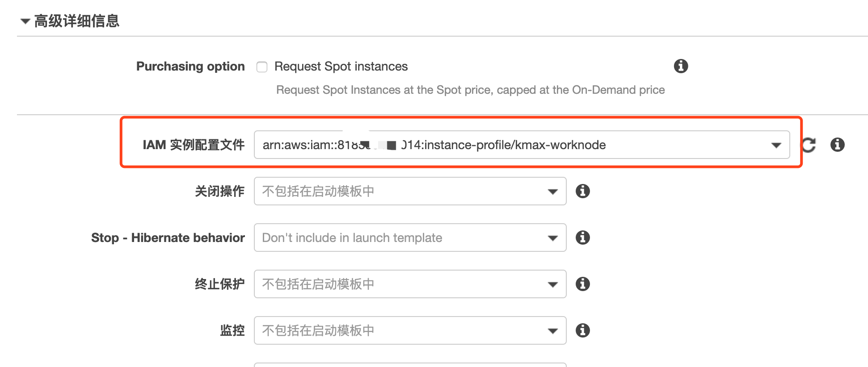868x367 pixels.
Task: Open the 监控 dropdown
Action: pos(410,330)
